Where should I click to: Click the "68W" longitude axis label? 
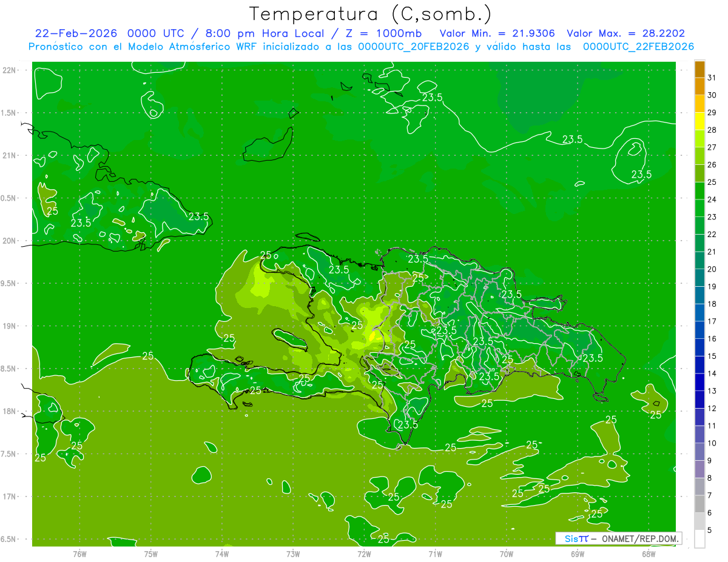click(649, 554)
